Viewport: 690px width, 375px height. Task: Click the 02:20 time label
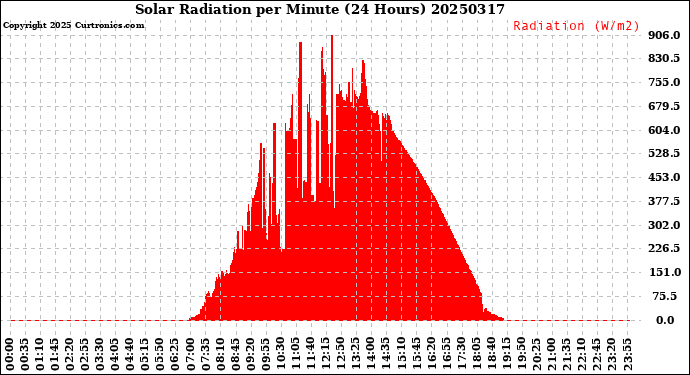[x=70, y=355]
